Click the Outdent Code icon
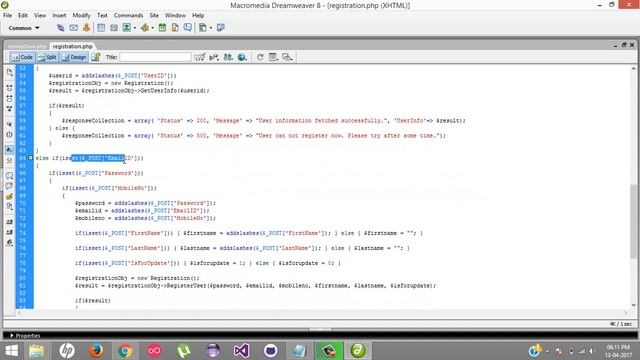640x360 pixels. pos(9,232)
